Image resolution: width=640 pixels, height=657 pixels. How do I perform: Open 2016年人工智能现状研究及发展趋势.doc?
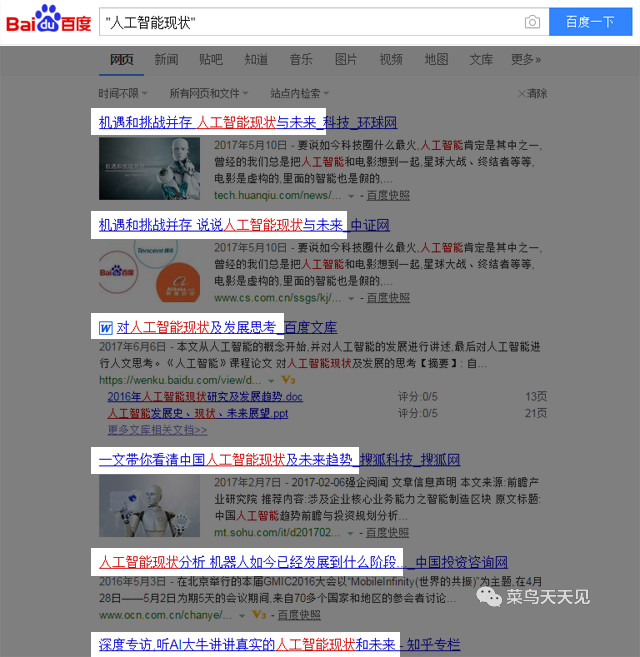click(x=205, y=396)
